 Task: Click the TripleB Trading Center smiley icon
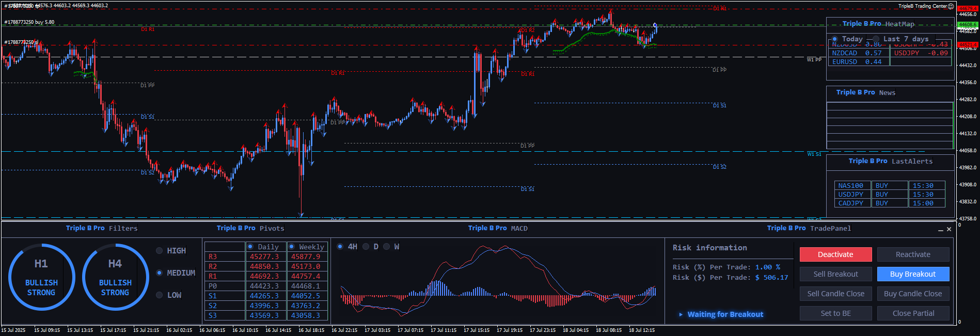[951, 6]
